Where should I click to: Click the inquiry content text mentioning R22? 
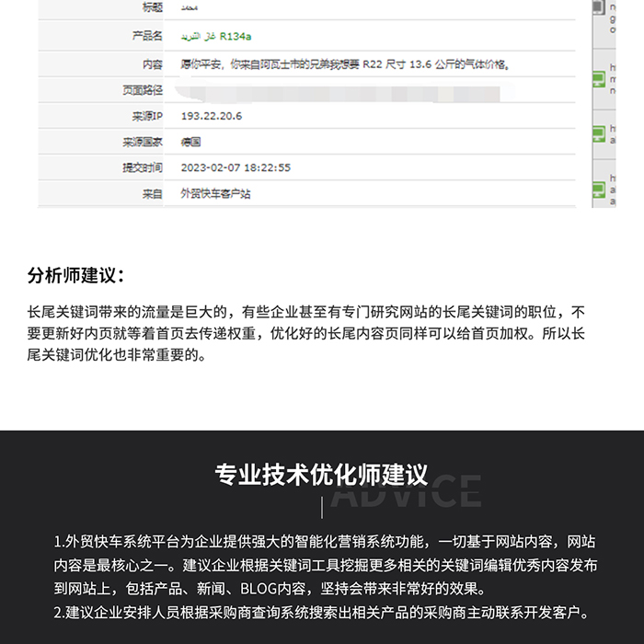(x=344, y=64)
